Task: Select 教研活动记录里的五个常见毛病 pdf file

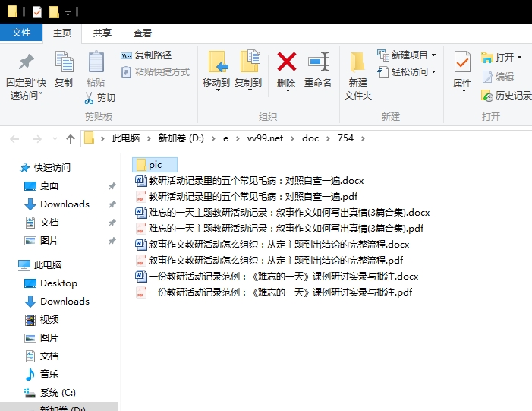Action: (x=247, y=196)
